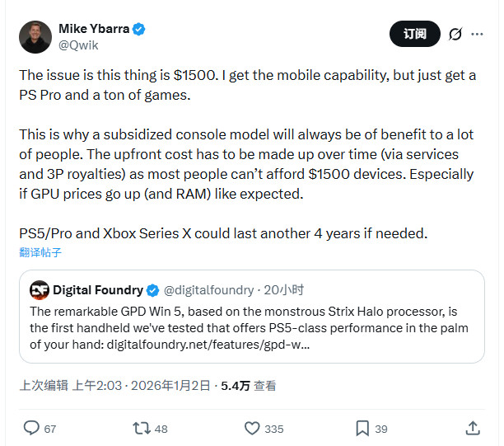This screenshot has width=504, height=446.
Task: Click 翻译帖子 to translate the post
Action: pos(40,251)
